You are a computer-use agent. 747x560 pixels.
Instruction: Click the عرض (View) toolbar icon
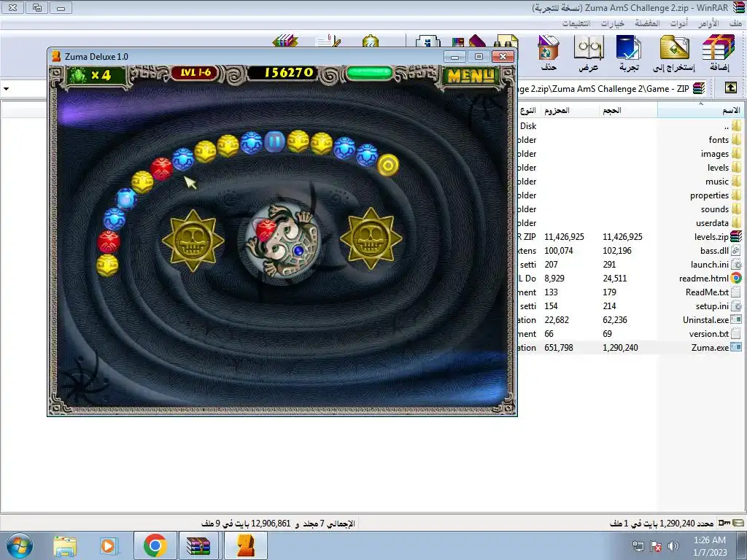tap(589, 52)
